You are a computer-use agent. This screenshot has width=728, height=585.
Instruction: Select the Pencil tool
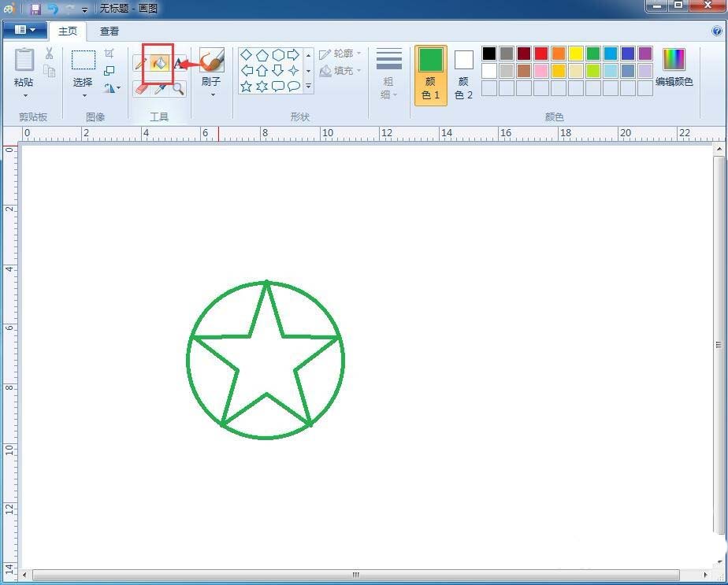point(141,63)
